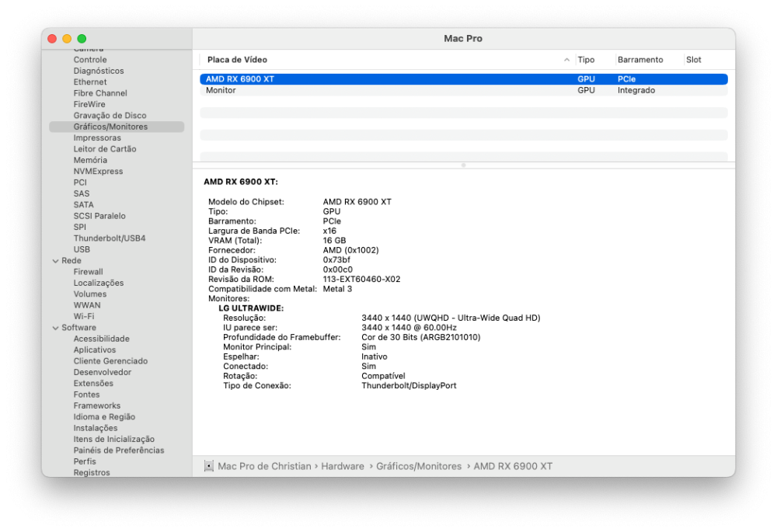Open Firewall in the sidebar

[x=89, y=272]
